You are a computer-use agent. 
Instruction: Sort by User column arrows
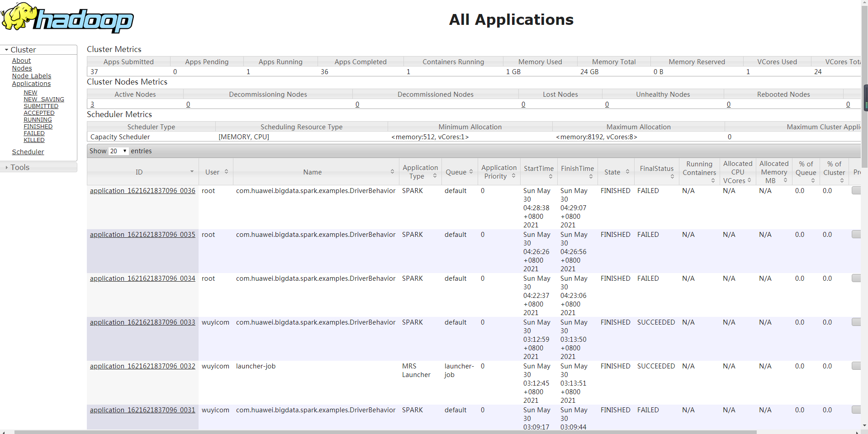226,172
